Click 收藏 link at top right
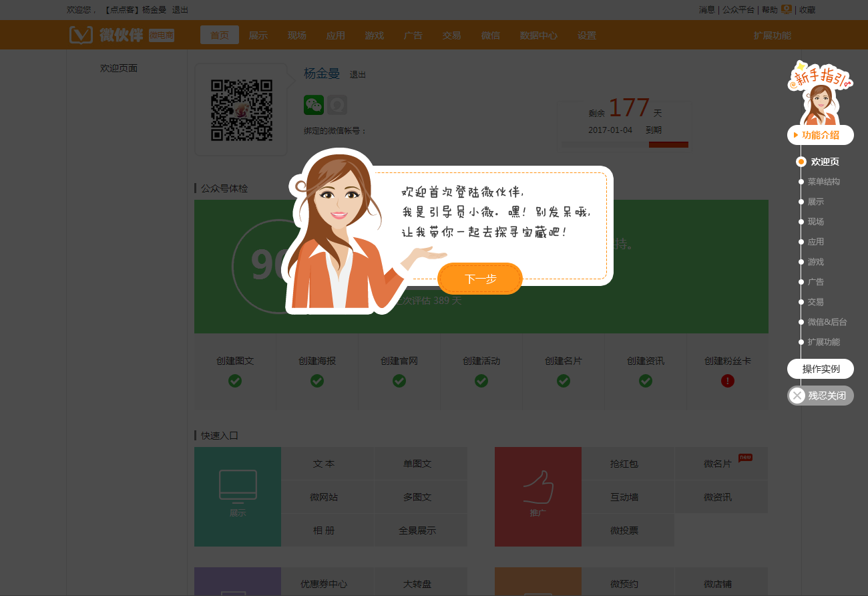 coord(807,10)
